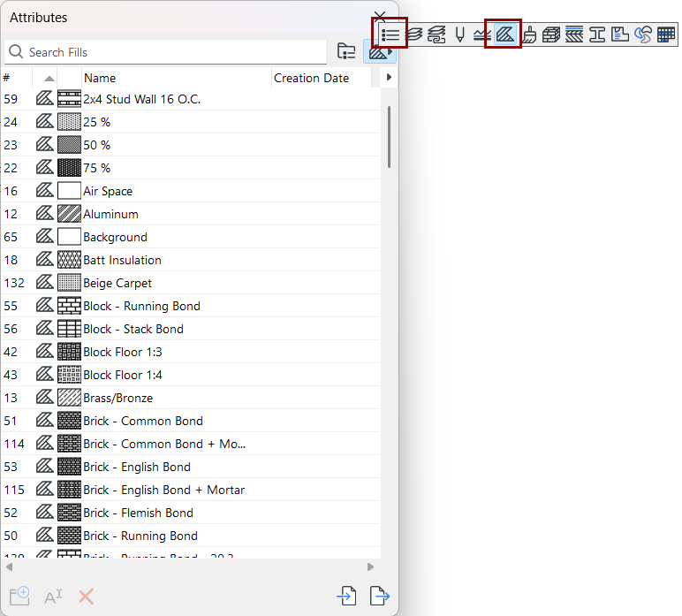Open Building Materials brick block icon
This screenshot has height=616, width=682.
tap(551, 34)
